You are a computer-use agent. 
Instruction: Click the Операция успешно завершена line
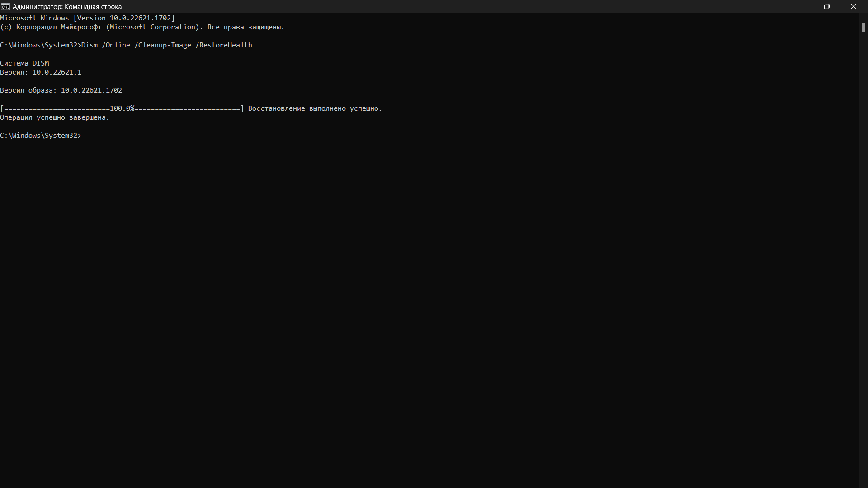(x=55, y=117)
